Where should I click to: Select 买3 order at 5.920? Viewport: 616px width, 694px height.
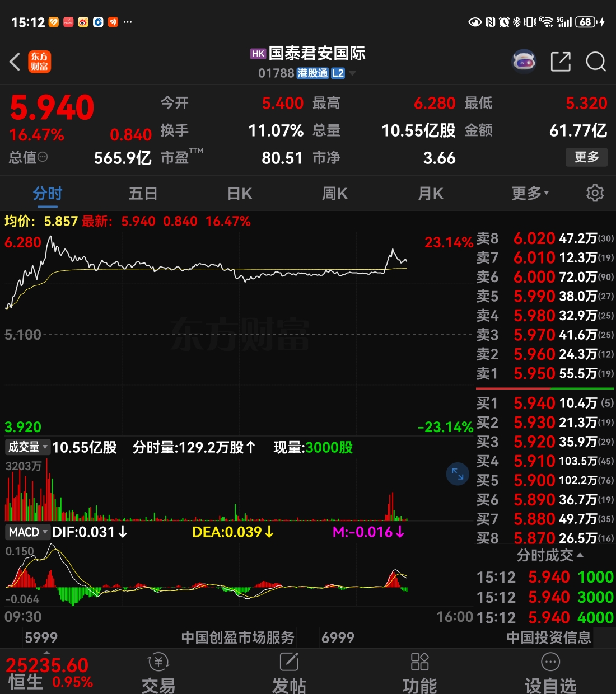545,442
